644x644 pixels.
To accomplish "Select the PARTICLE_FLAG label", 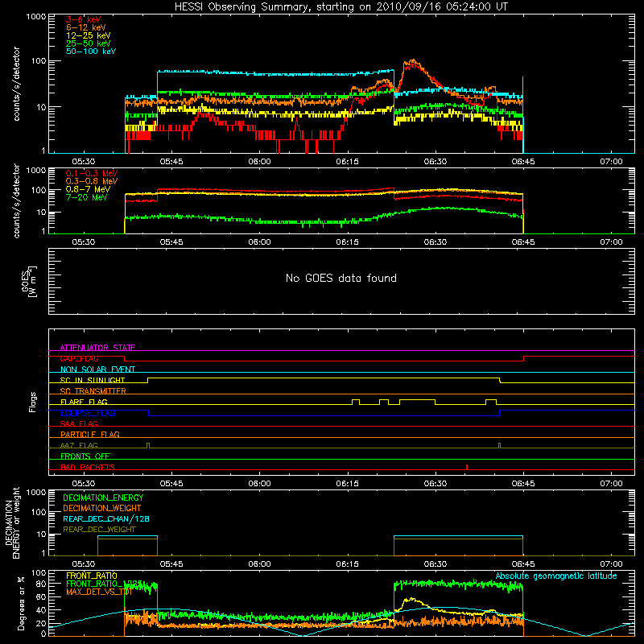I will point(90,434).
